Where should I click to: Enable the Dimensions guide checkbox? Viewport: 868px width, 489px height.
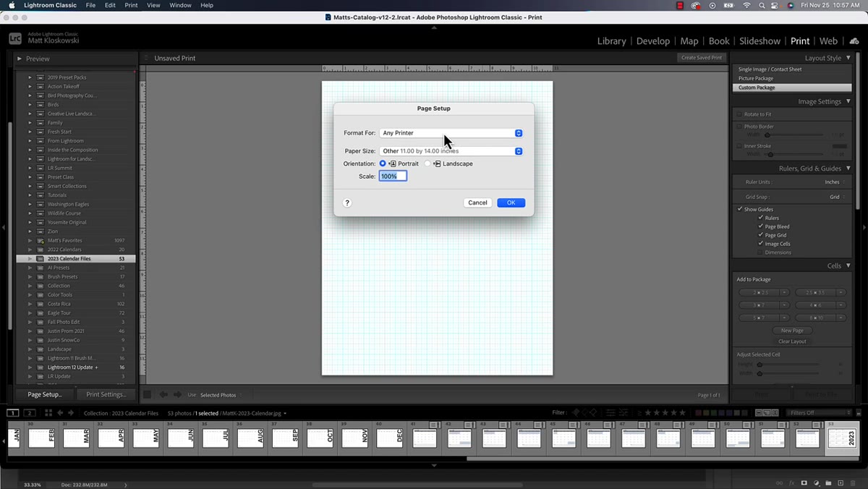coord(760,252)
